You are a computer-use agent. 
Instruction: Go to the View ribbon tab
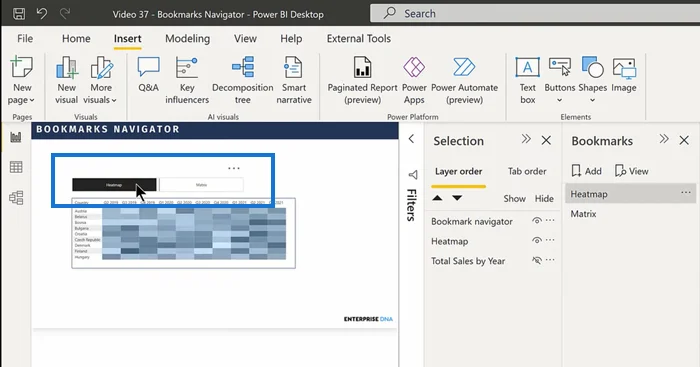245,38
